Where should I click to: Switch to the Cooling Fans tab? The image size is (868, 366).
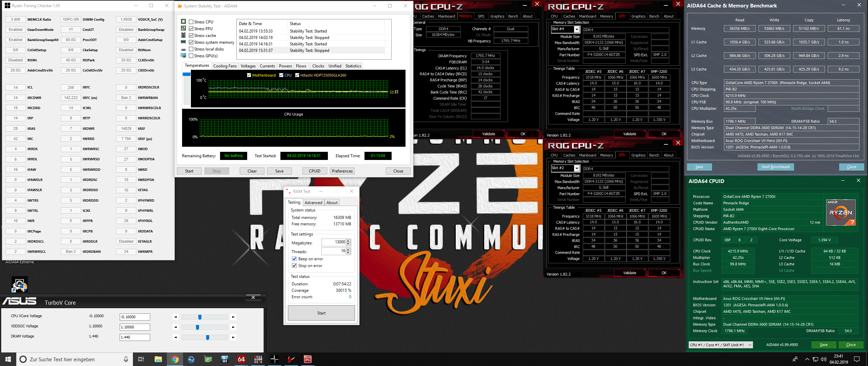point(225,66)
